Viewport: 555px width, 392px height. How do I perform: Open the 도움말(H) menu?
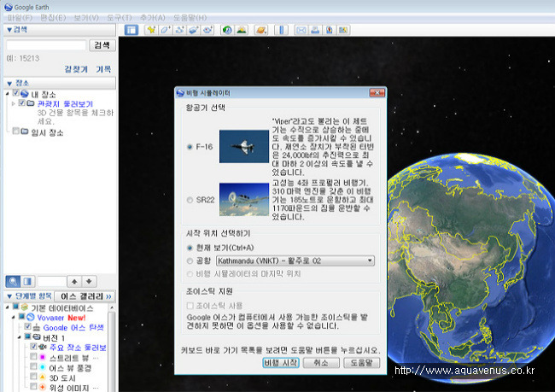pos(190,18)
